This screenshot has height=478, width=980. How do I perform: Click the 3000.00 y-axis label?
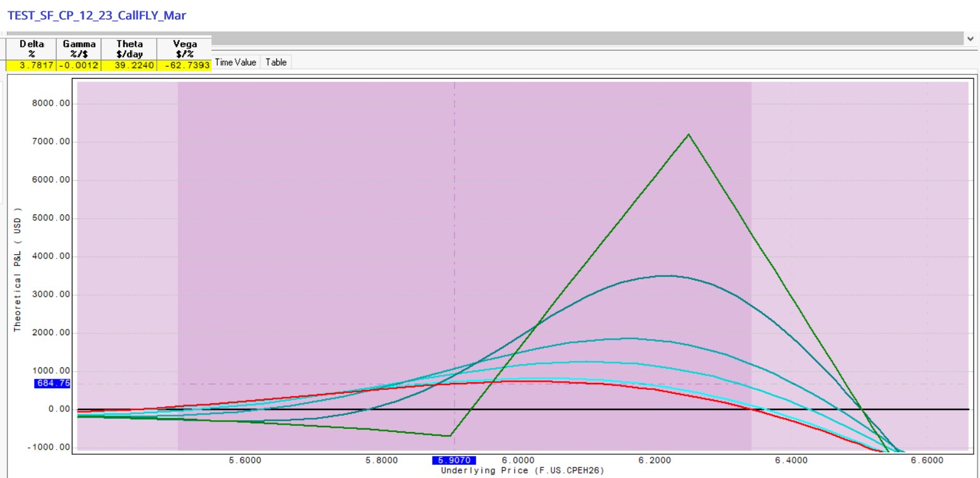(x=52, y=295)
